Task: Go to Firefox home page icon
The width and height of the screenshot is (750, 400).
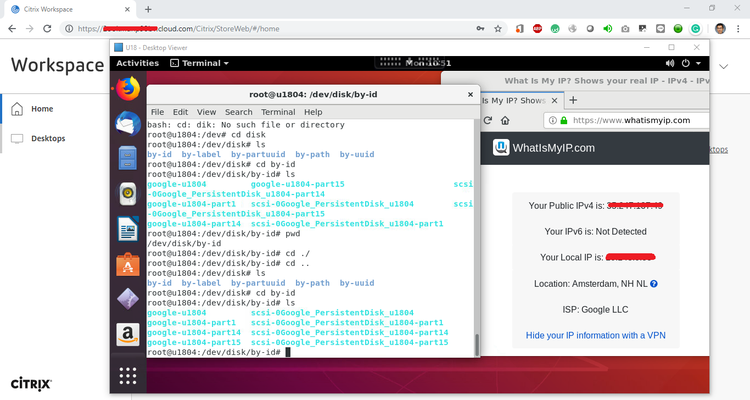Action: coord(505,121)
